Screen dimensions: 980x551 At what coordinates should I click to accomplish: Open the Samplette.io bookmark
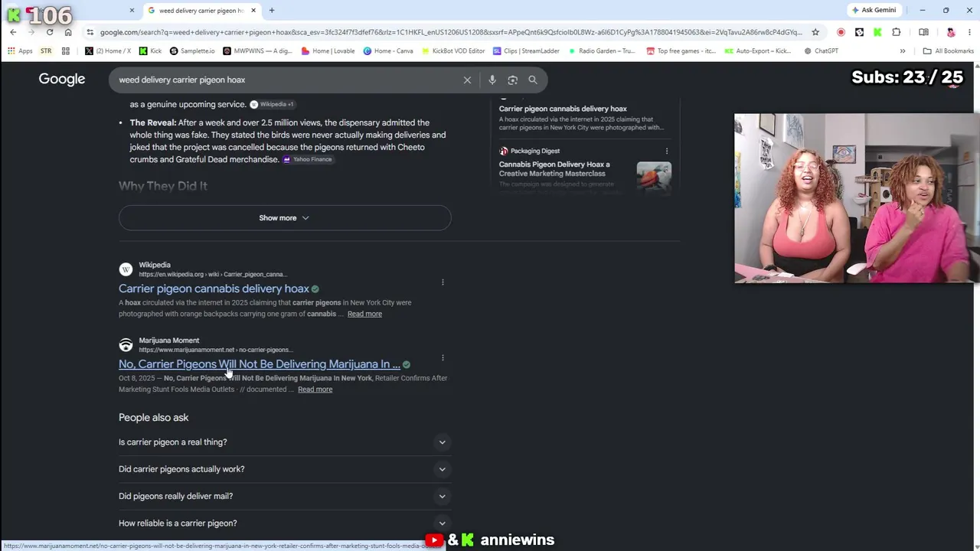point(192,51)
